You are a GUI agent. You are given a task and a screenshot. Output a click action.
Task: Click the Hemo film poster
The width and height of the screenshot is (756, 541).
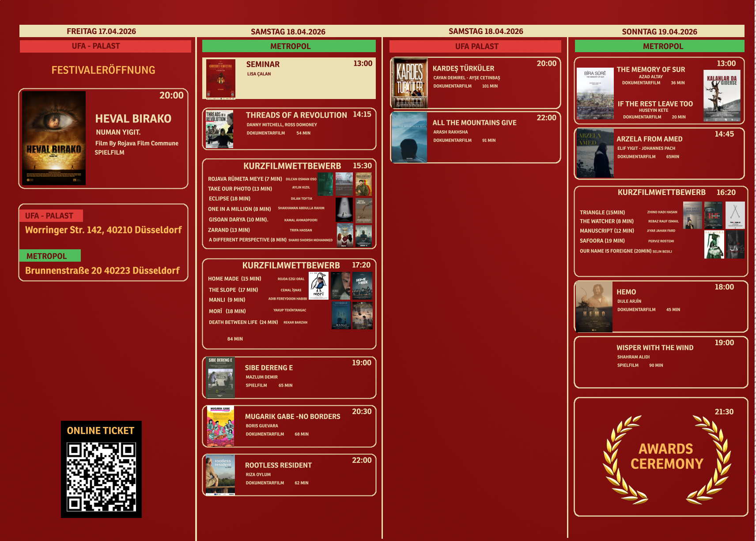point(594,307)
